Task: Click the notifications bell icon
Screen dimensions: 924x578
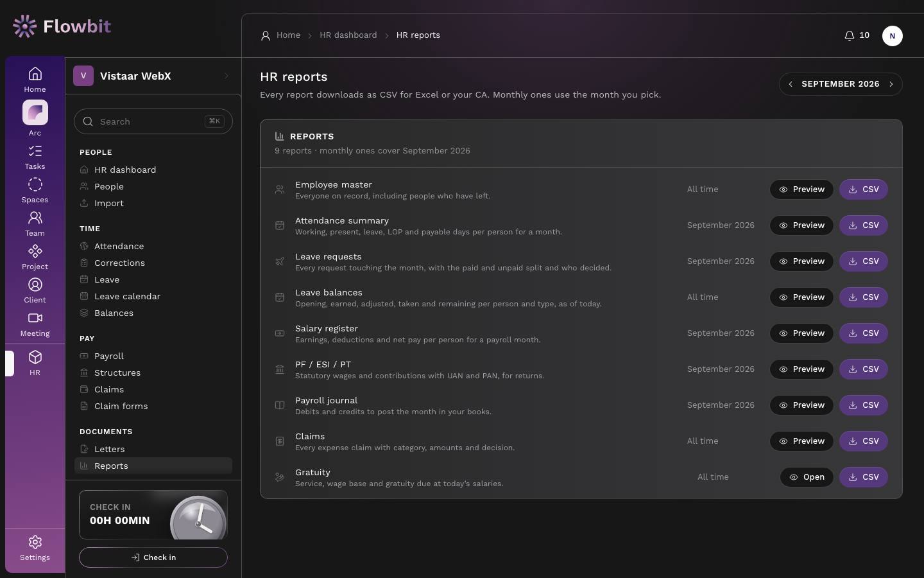Action: tap(849, 35)
